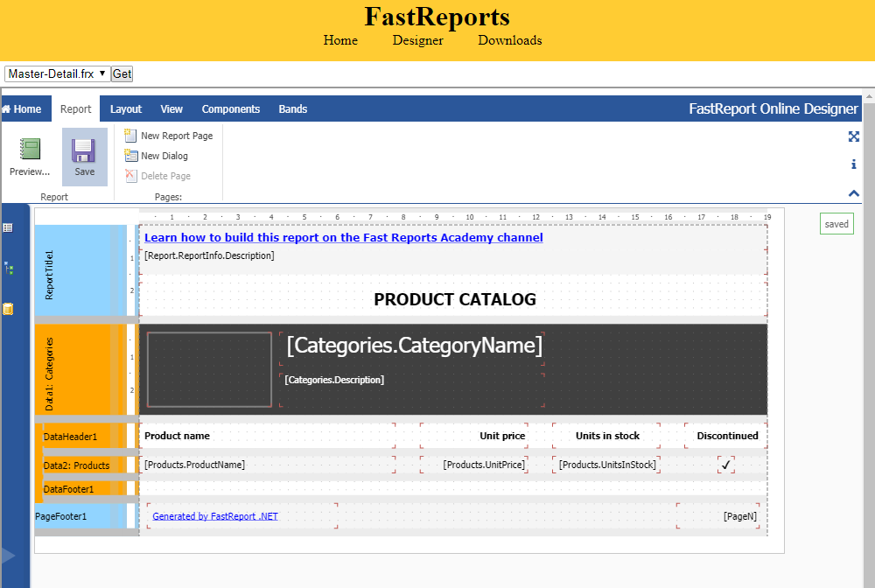
Task: Select the Report ribbon tab
Action: 76,108
